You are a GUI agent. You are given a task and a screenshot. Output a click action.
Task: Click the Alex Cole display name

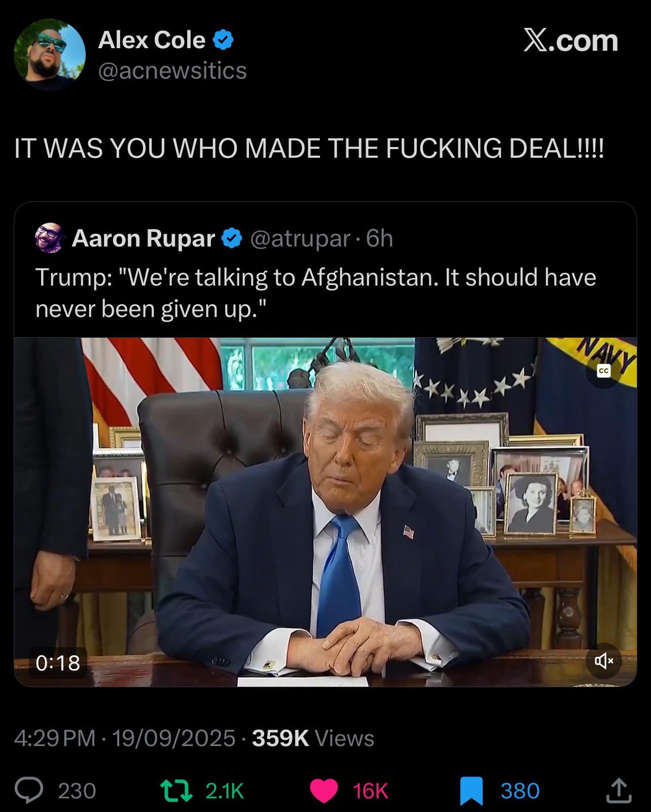point(152,40)
